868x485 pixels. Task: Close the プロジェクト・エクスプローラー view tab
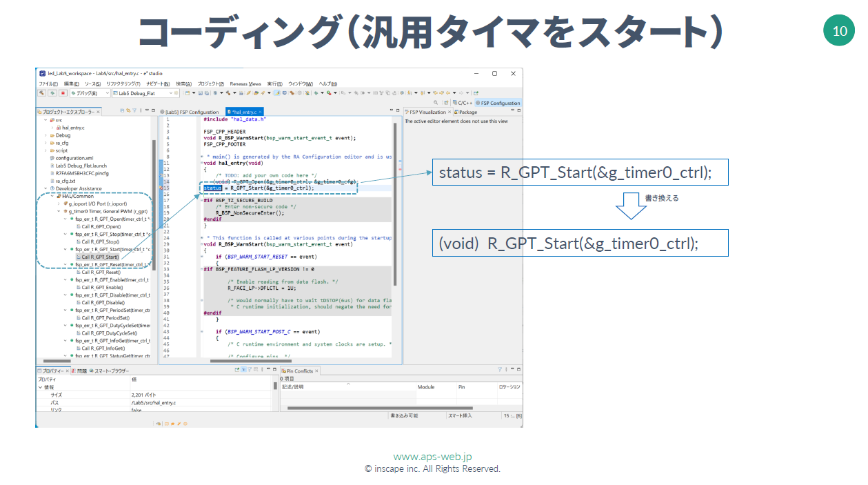[x=99, y=112]
